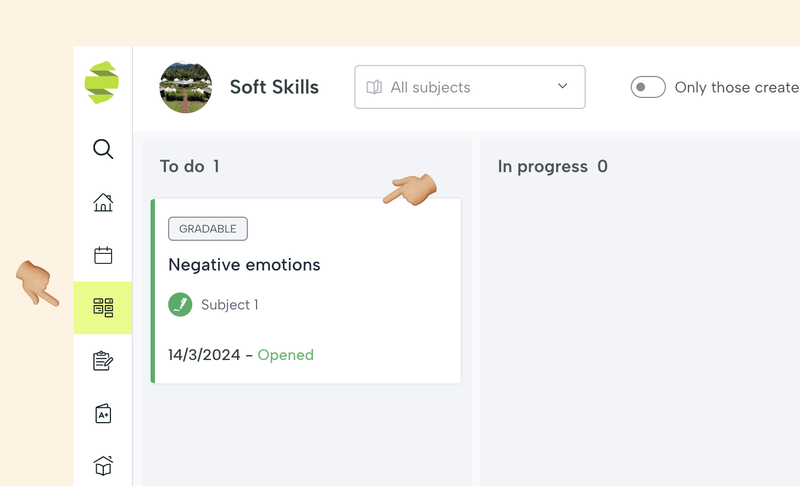The width and height of the screenshot is (800, 486).
Task: Click the chevron arrow in the subjects filter
Action: (x=562, y=87)
